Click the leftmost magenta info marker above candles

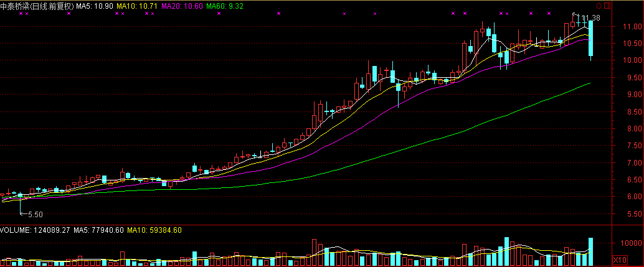click(x=21, y=14)
